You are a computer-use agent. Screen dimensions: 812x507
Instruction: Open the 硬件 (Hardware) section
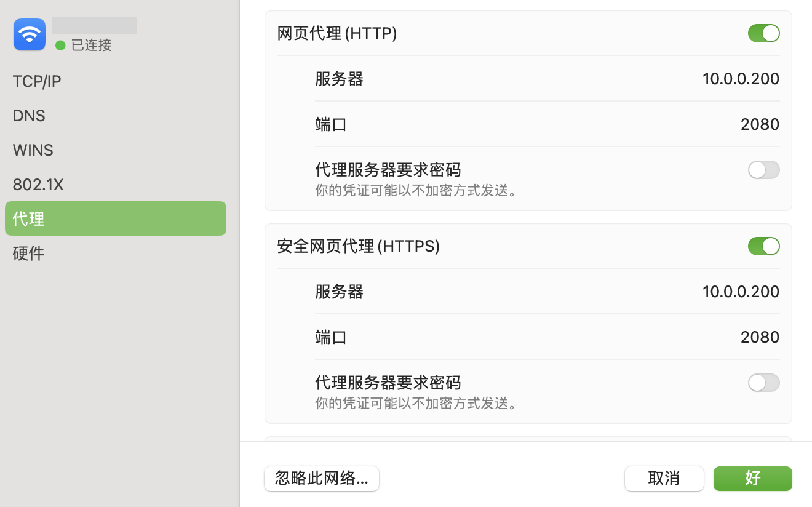pos(28,253)
